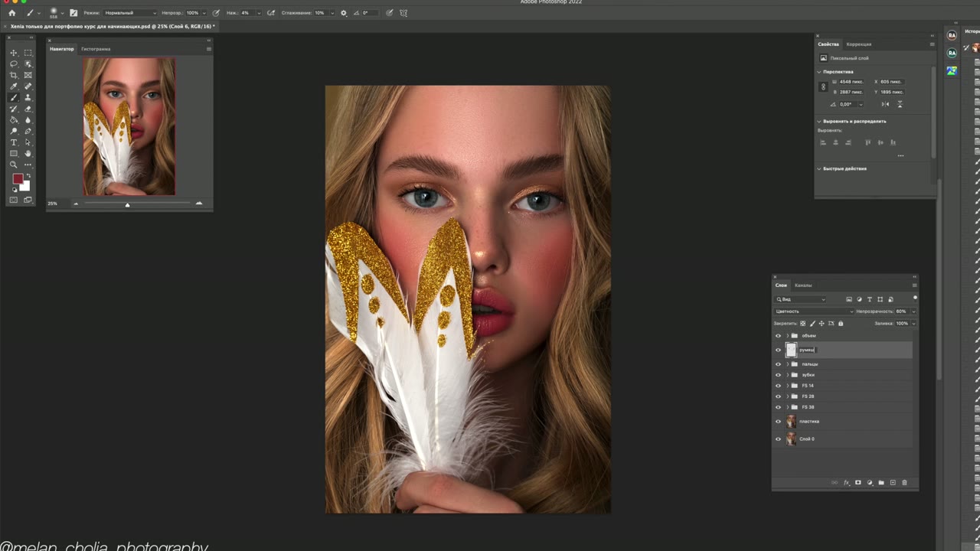
Task: Select the Clone Stamp tool
Action: click(28, 98)
